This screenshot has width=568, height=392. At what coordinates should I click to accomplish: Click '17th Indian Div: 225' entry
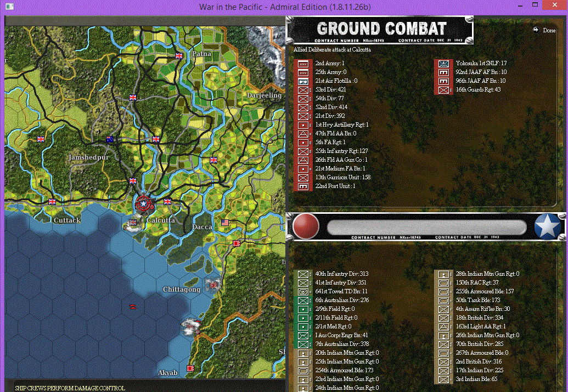pyautogui.click(x=480, y=370)
